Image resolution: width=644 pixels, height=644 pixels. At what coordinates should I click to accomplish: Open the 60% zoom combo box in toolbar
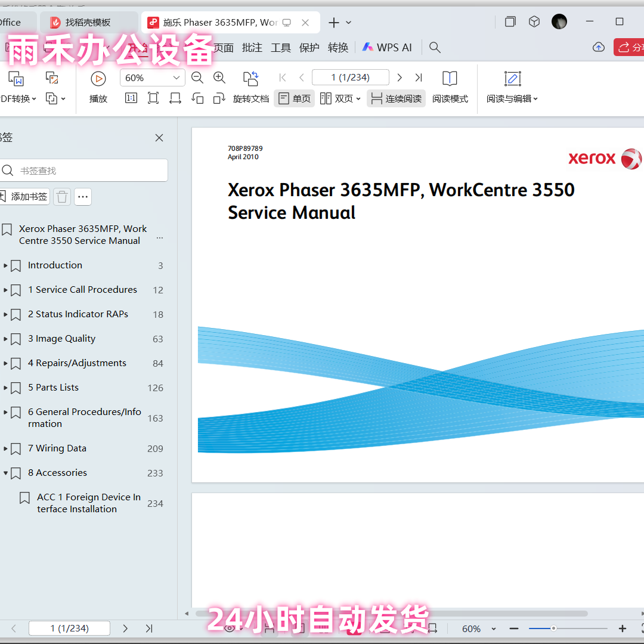(x=153, y=78)
